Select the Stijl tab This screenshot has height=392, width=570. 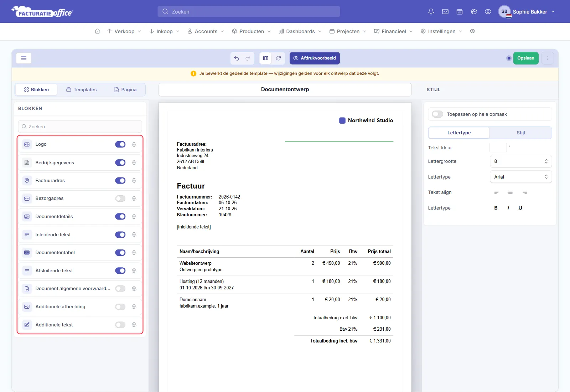tap(520, 133)
